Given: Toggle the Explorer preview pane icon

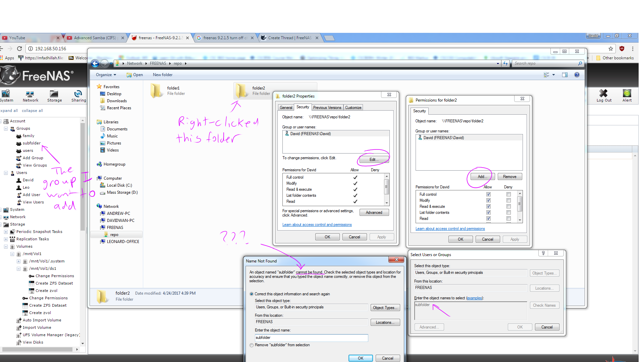Looking at the screenshot, I should [x=565, y=75].
